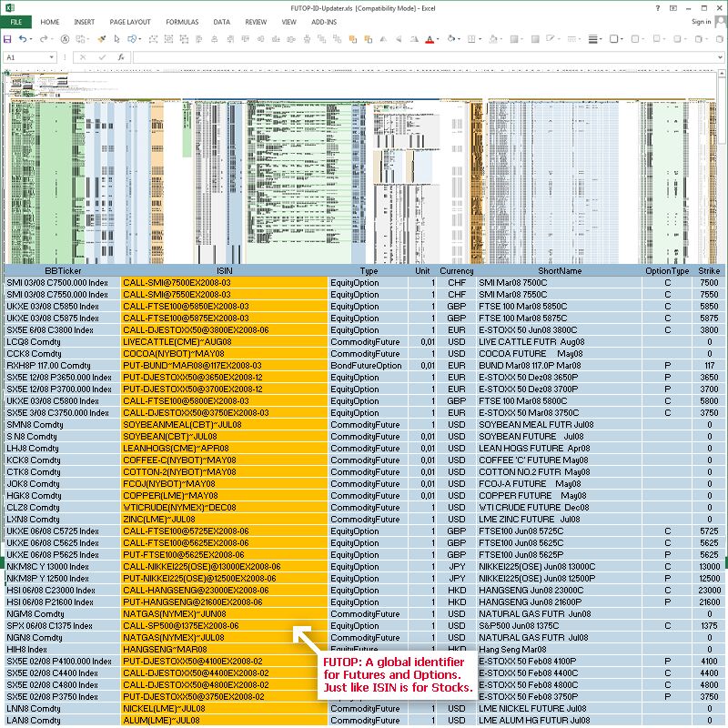
Task: Switch to the VIEW tab
Action: click(x=288, y=22)
